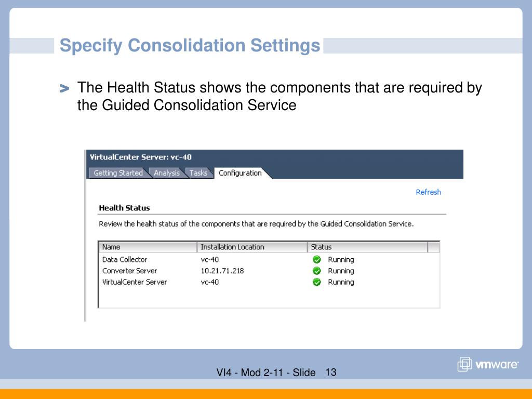The height and width of the screenshot is (399, 532).
Task: Click the 10.21.71.218 installation location
Action: click(x=222, y=271)
